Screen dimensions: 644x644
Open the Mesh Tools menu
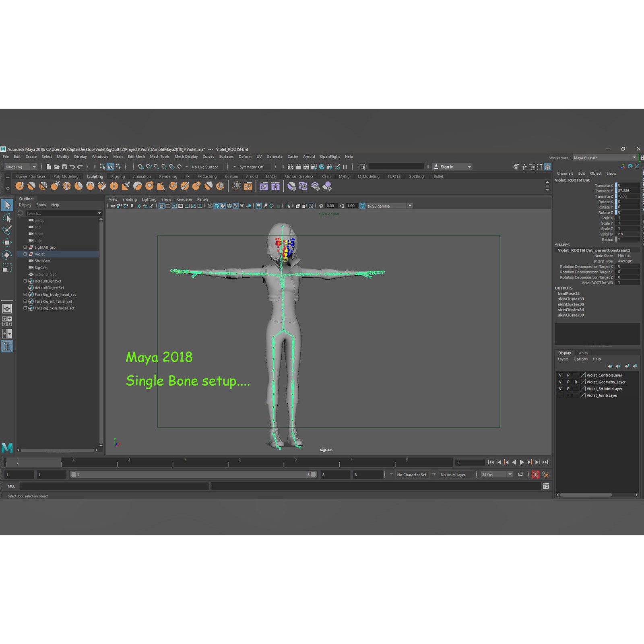(160, 157)
